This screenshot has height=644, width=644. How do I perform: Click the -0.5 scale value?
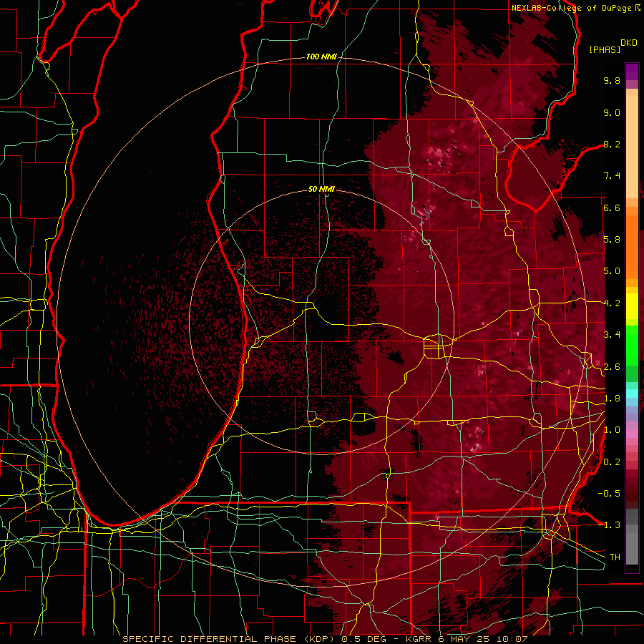coord(609,494)
